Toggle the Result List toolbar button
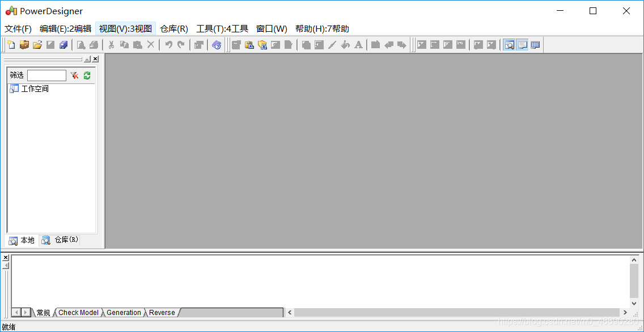This screenshot has width=644, height=332. pyautogui.click(x=535, y=45)
